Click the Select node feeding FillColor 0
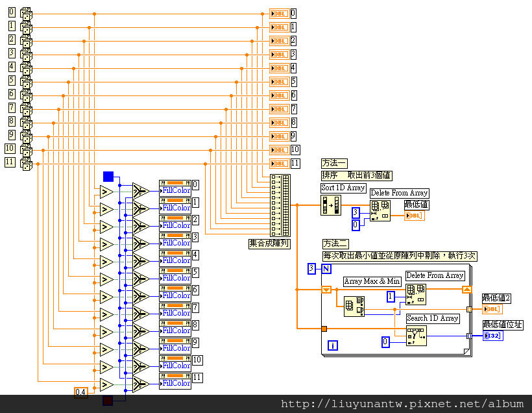 click(x=141, y=191)
